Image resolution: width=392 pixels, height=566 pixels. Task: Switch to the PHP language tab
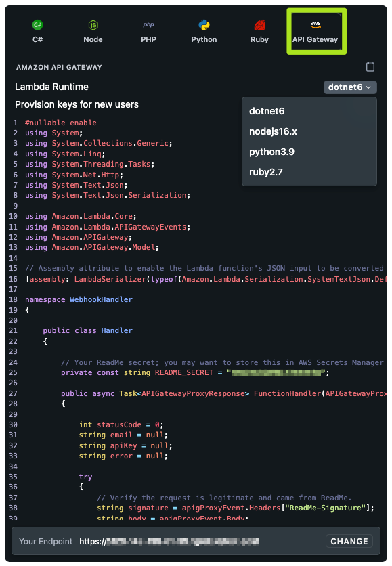coord(148,31)
